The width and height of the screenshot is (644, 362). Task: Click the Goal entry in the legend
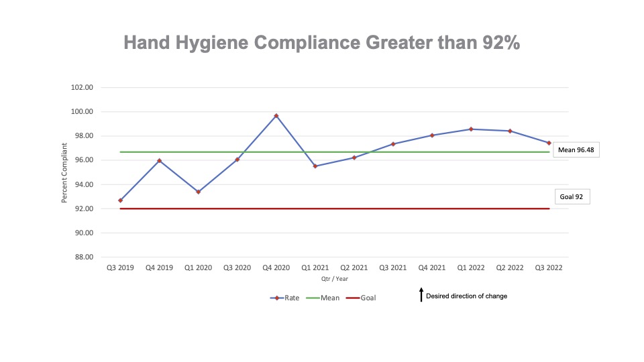click(361, 298)
